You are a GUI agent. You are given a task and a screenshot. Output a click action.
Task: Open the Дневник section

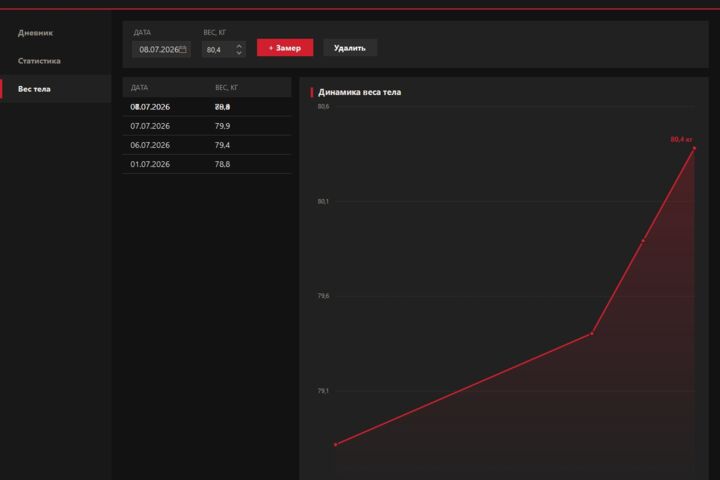35,33
